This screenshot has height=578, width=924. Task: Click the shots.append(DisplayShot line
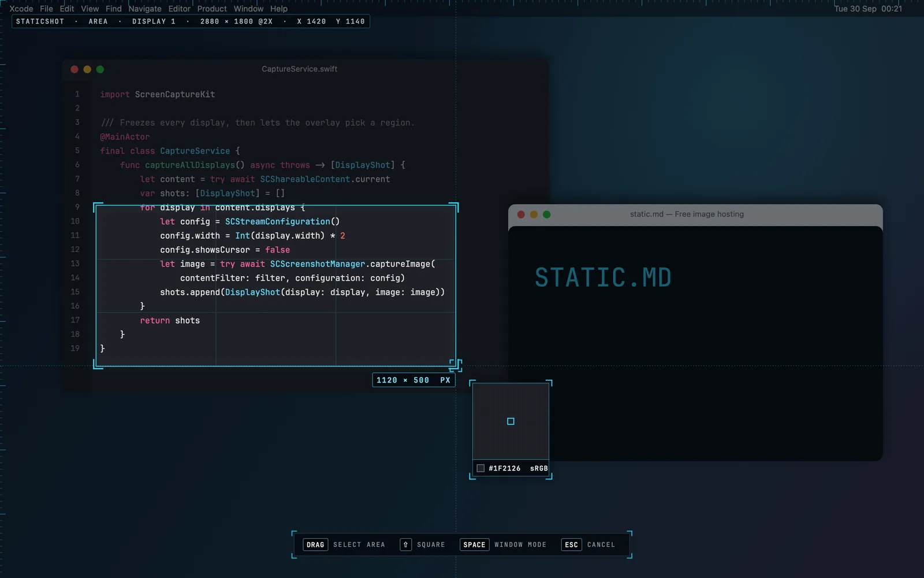coord(303,292)
